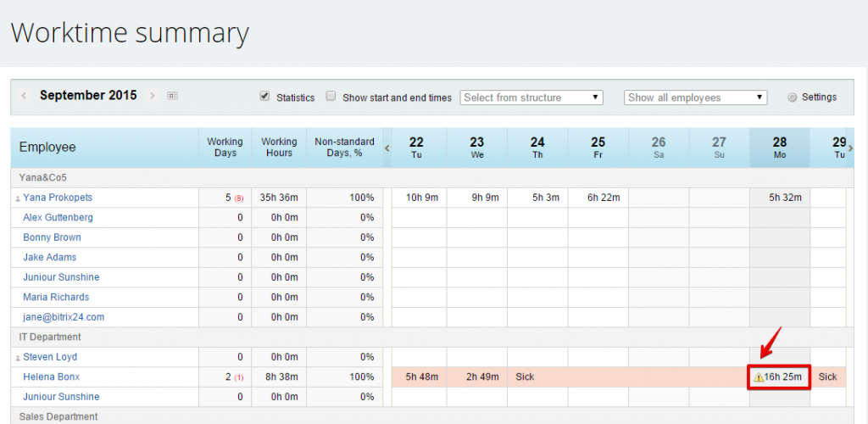
Task: Go to previous month arrow
Action: pyautogui.click(x=24, y=96)
